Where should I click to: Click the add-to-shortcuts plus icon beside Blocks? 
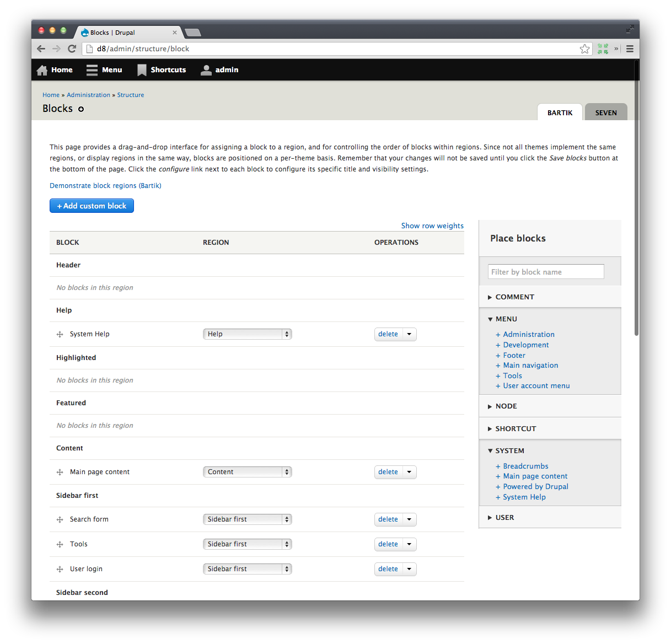tap(81, 109)
